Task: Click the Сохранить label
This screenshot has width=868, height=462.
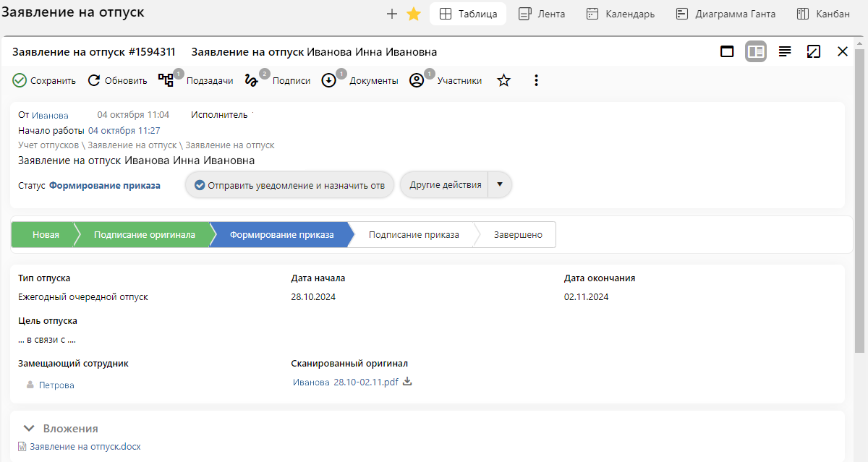Action: [53, 81]
